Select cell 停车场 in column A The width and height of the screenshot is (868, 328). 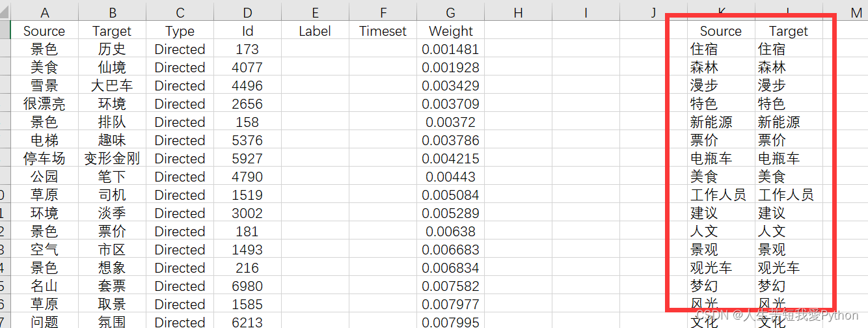(44, 158)
